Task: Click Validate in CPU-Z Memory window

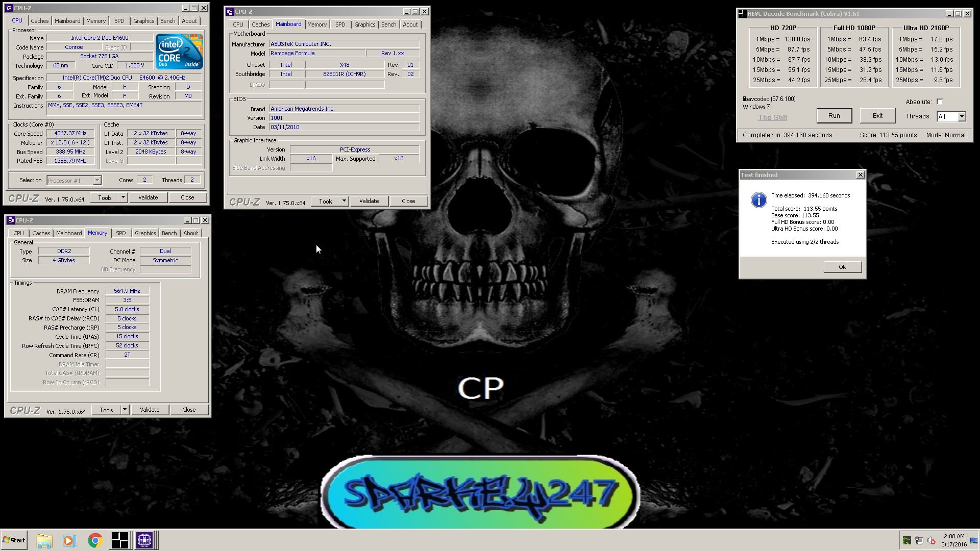Action: 150,410
